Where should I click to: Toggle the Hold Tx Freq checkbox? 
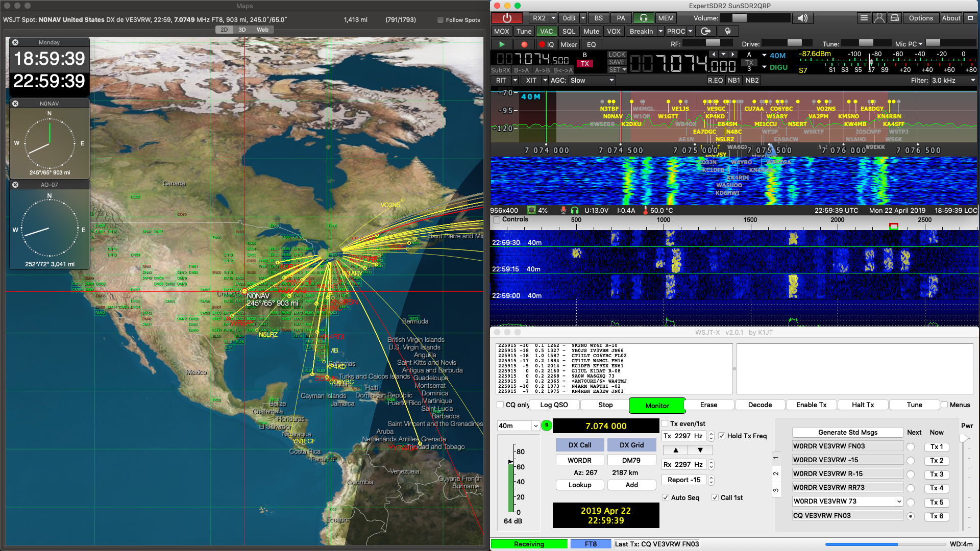pos(722,436)
